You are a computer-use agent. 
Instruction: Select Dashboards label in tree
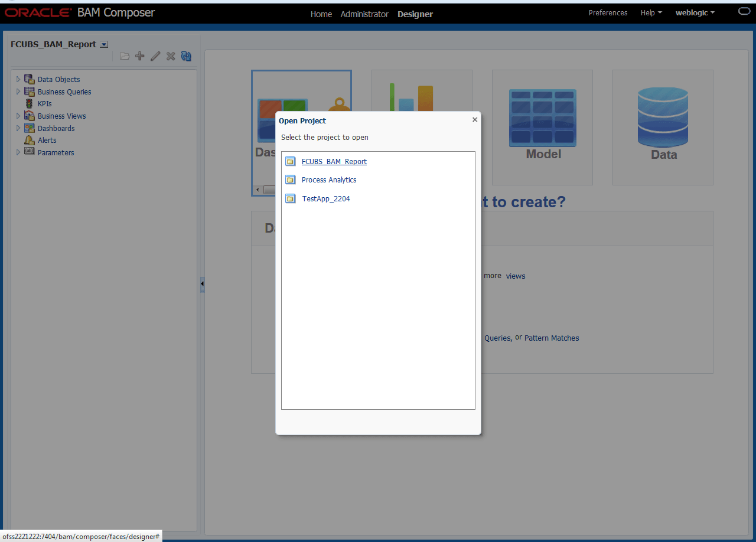(56, 129)
